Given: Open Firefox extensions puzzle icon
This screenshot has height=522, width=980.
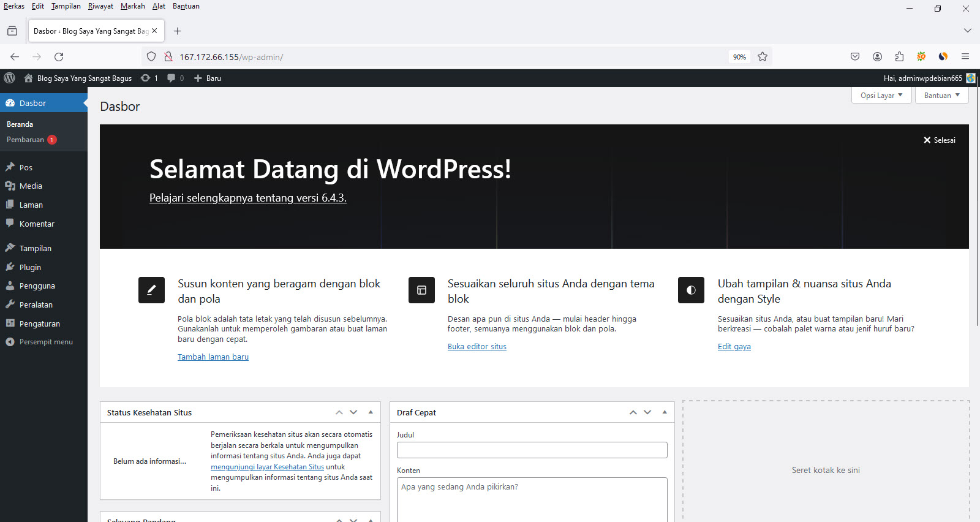Looking at the screenshot, I should click(x=899, y=57).
